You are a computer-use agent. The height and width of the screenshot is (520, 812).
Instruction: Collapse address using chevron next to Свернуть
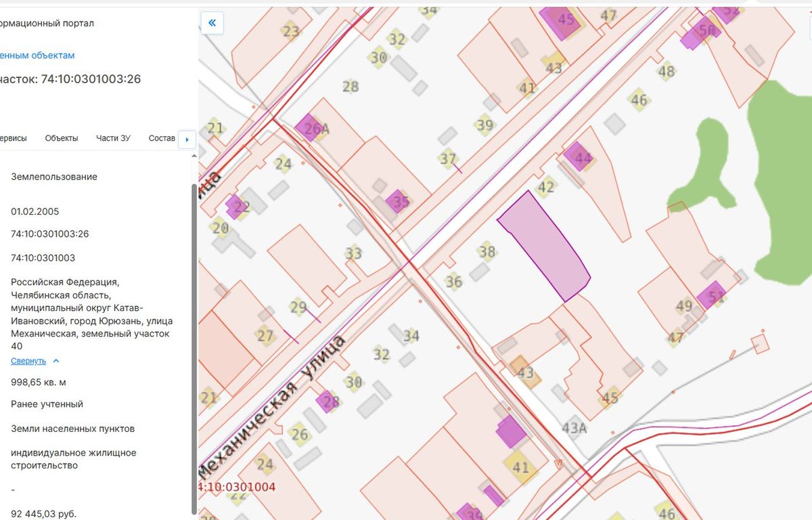point(56,361)
